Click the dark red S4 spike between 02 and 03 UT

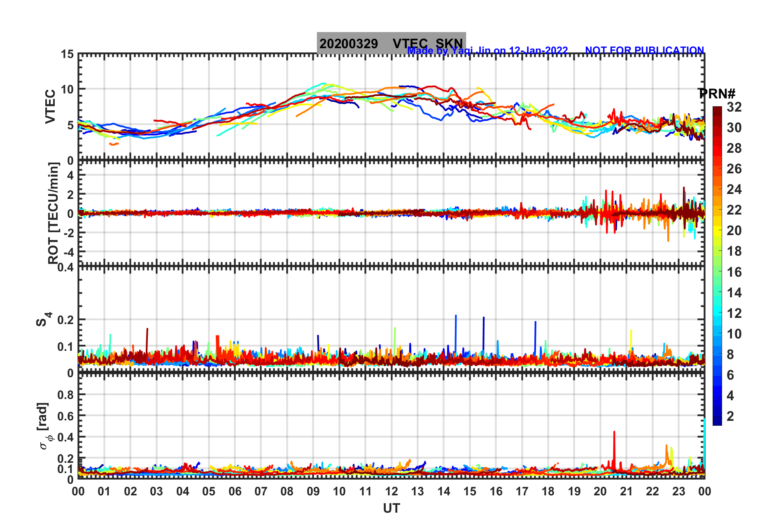click(x=147, y=342)
